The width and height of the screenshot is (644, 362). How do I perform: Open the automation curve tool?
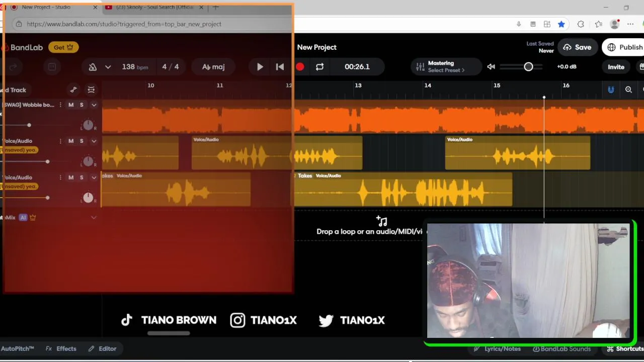(73, 89)
